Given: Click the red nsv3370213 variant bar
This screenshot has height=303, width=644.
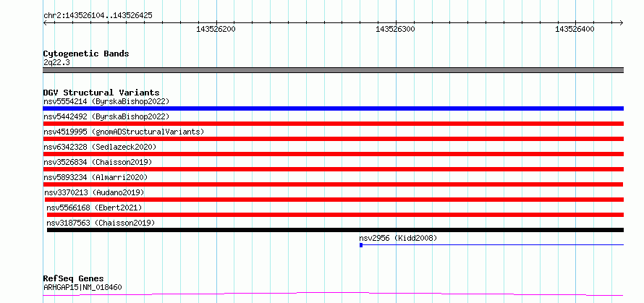Looking at the screenshot, I should (x=334, y=200).
